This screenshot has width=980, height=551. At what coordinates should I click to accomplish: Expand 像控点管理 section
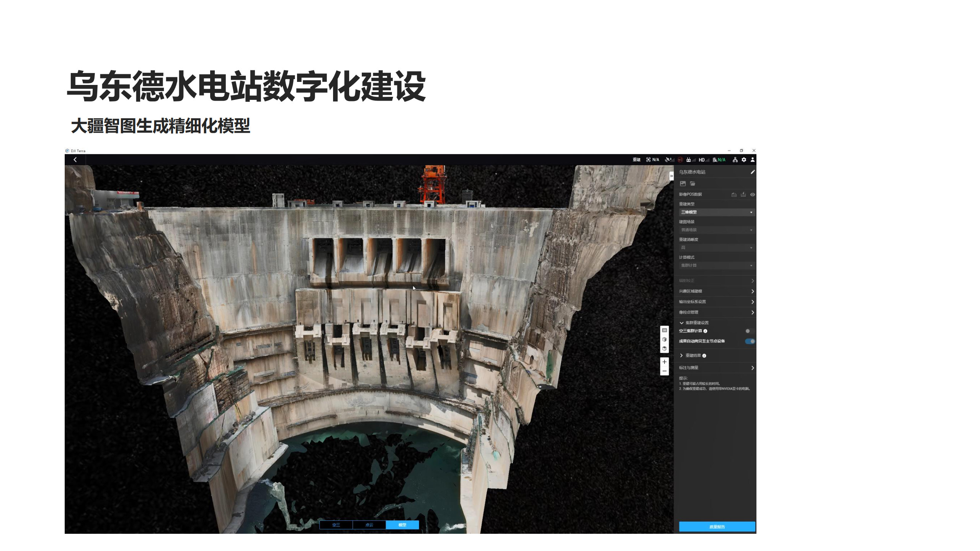point(715,312)
